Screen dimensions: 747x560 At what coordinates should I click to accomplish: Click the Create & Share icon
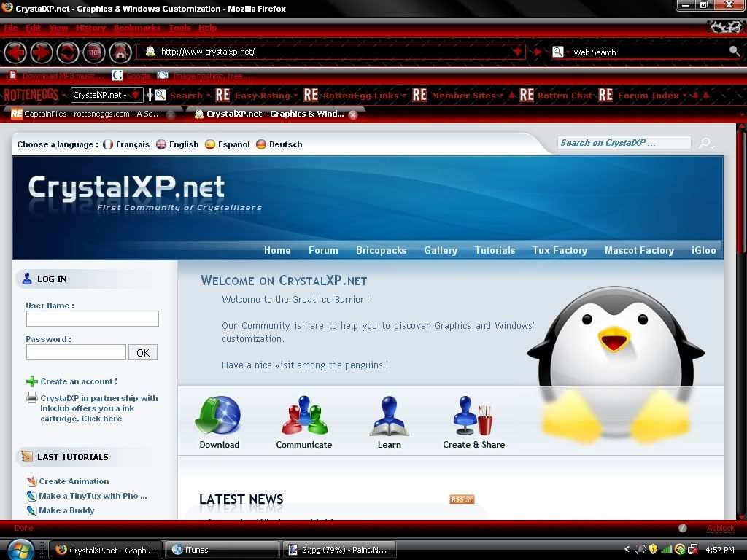473,416
